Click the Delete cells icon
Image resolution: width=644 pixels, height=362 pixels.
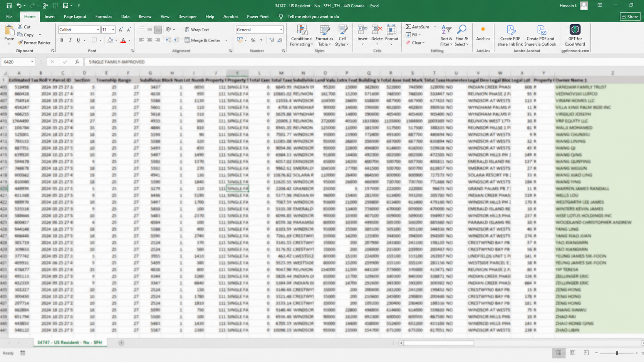(x=377, y=30)
